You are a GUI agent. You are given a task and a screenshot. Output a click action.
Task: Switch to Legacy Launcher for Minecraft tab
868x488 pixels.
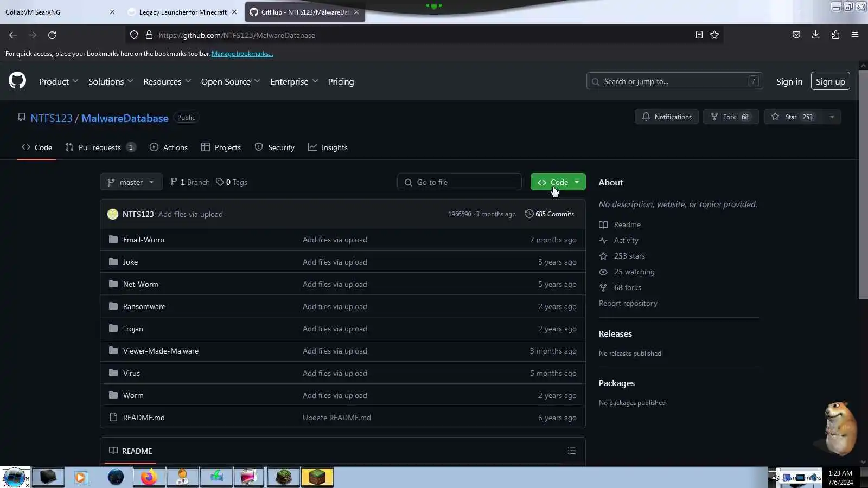(182, 12)
